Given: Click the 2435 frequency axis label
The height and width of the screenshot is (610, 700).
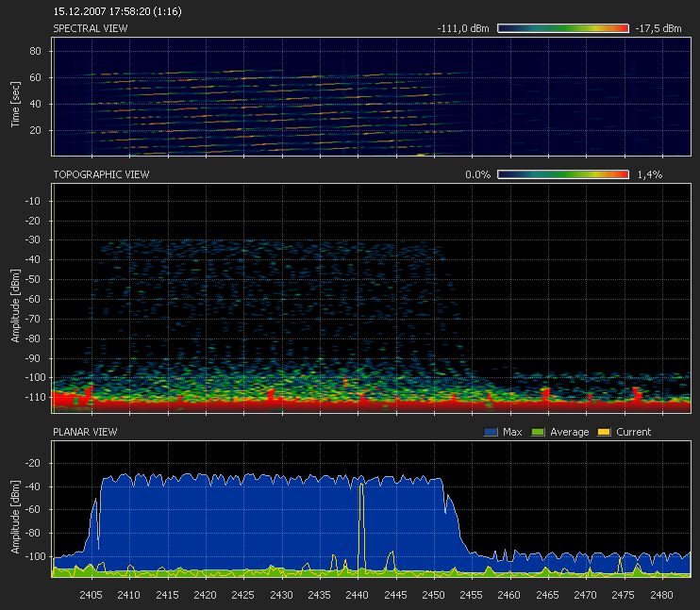Looking at the screenshot, I should (319, 595).
